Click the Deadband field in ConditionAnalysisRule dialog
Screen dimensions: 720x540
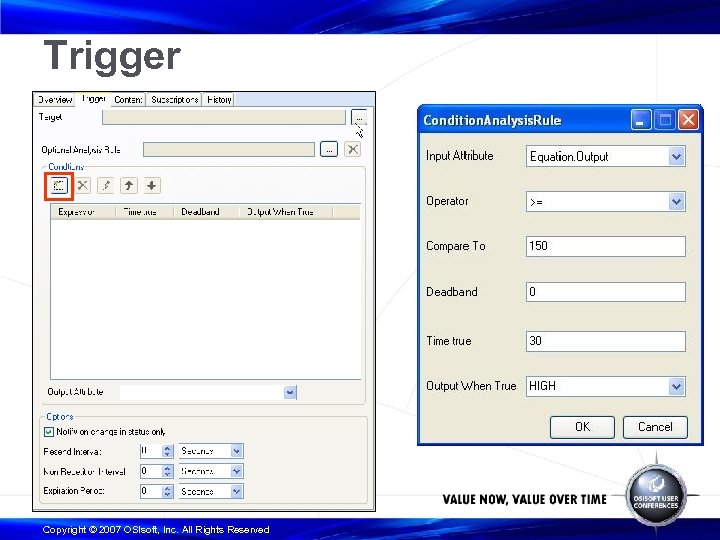(x=606, y=292)
